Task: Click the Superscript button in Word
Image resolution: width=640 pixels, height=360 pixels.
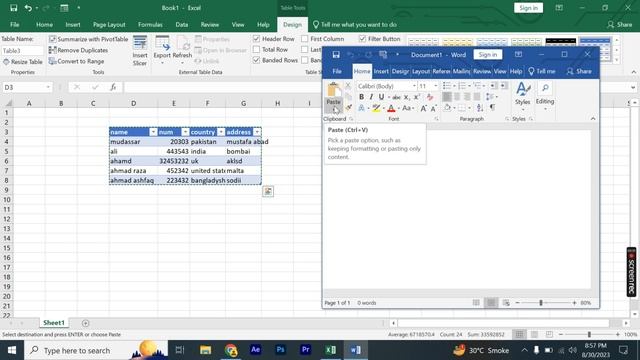Action: pos(417,97)
